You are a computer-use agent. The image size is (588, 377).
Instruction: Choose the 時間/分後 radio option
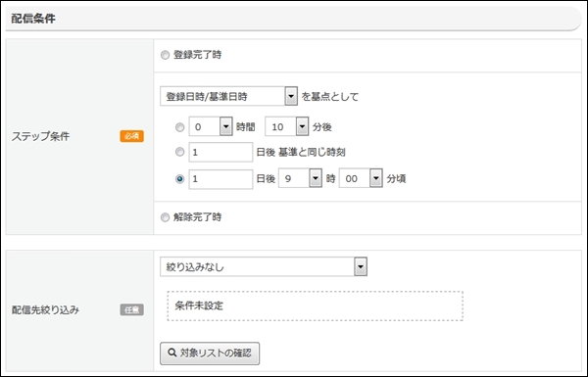(180, 127)
